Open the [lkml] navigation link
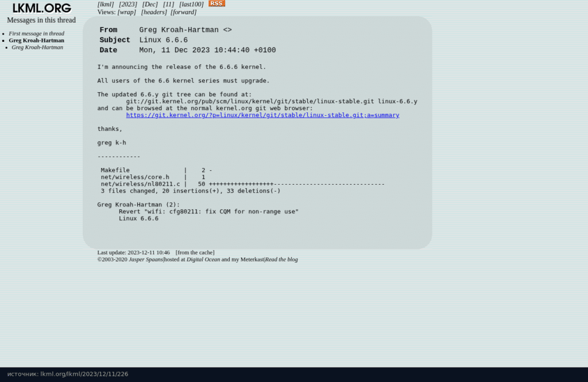Viewport: 588px width, 382px height. point(106,5)
